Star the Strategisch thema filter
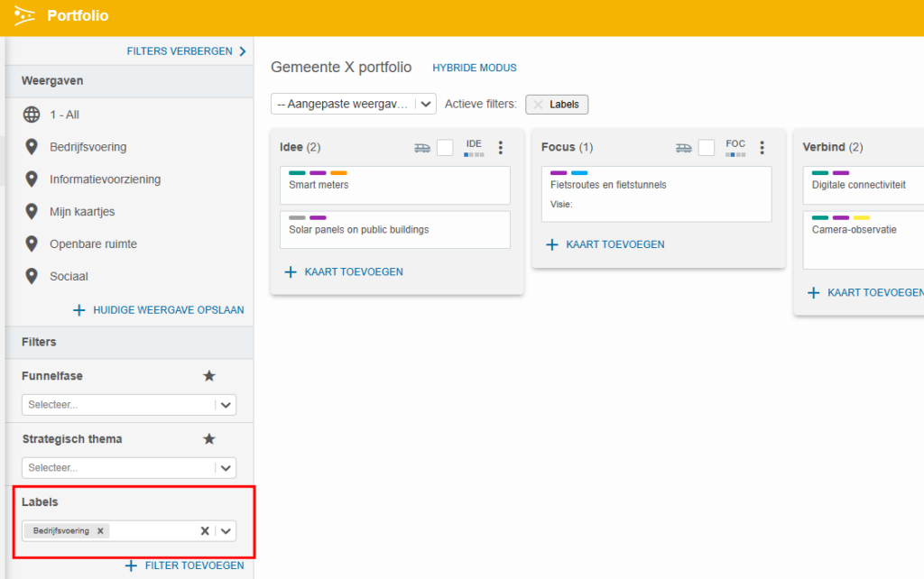The width and height of the screenshot is (924, 579). point(209,439)
